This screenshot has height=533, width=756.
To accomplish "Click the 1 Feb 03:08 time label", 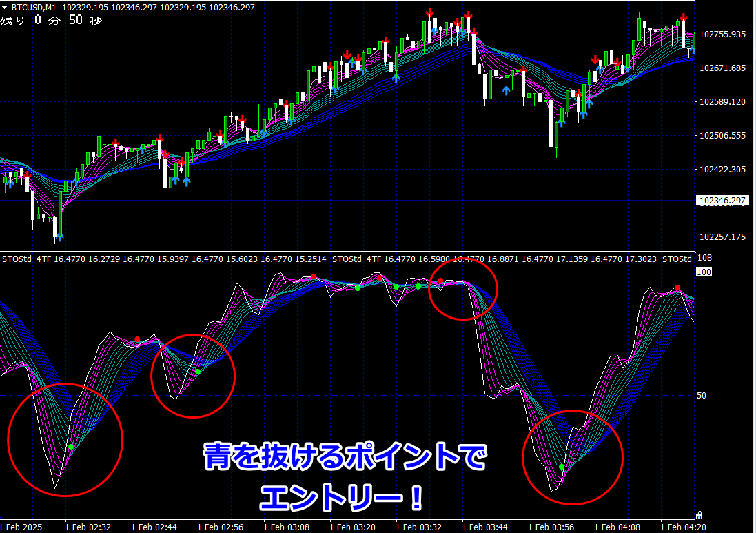I will point(287,527).
